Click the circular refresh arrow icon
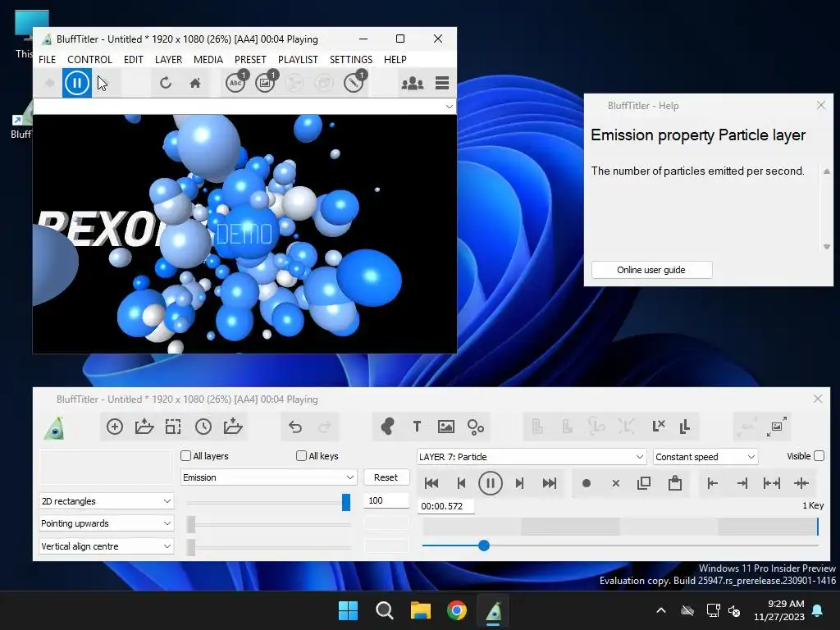Screen dimensions: 840x630 coord(166,83)
